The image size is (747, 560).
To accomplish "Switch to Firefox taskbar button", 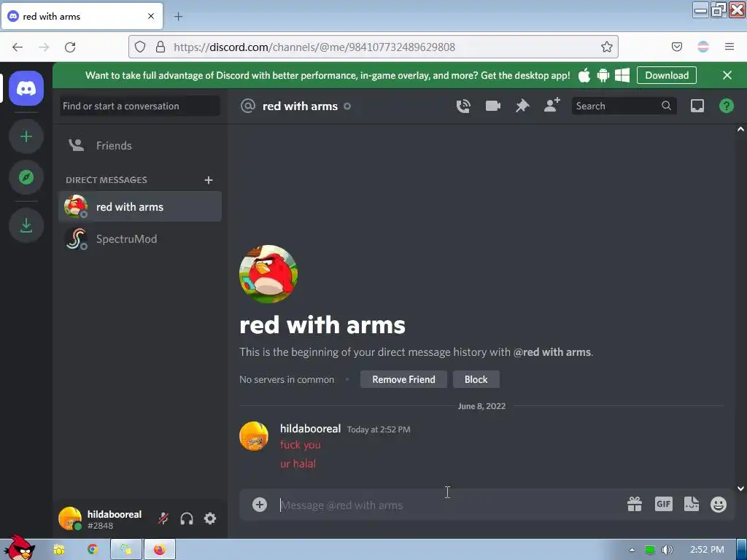I will point(160,550).
